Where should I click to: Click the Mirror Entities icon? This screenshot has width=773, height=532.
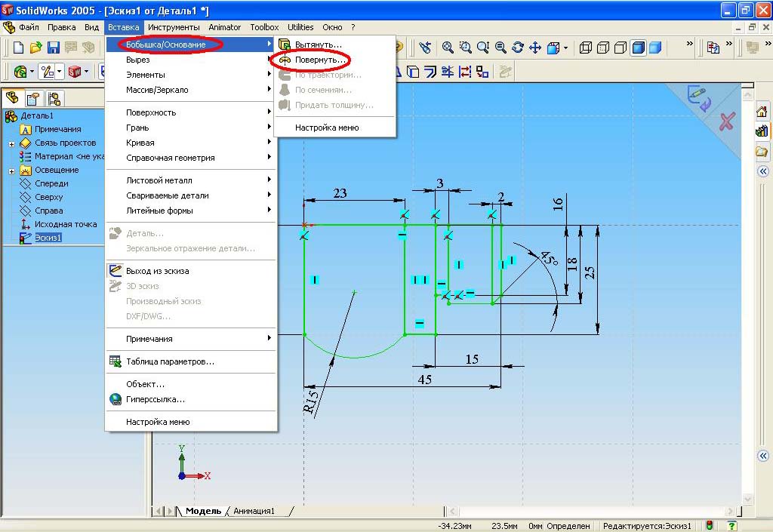(x=465, y=72)
